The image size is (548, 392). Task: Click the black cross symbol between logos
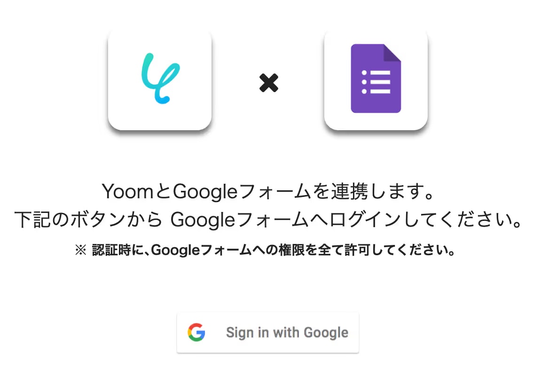tap(269, 83)
